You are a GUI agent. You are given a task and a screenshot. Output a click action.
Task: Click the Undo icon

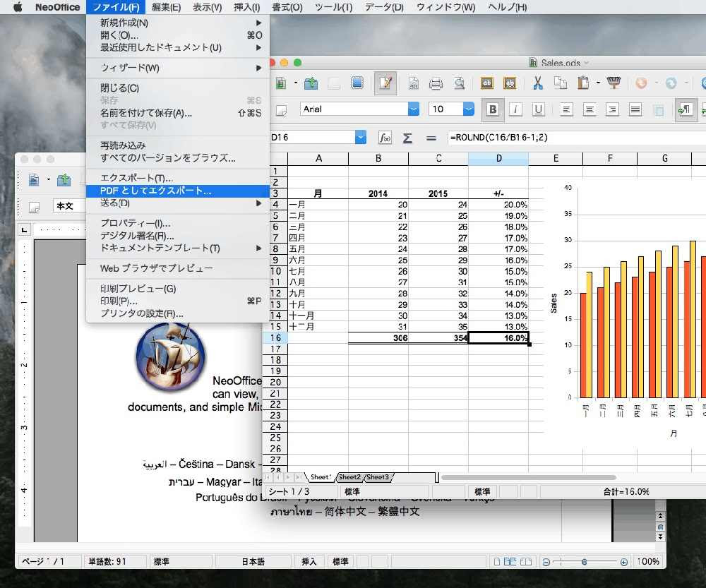tap(641, 83)
